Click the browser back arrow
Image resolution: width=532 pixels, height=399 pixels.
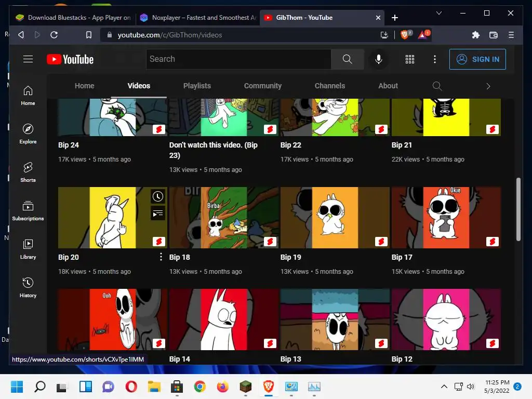click(x=21, y=35)
